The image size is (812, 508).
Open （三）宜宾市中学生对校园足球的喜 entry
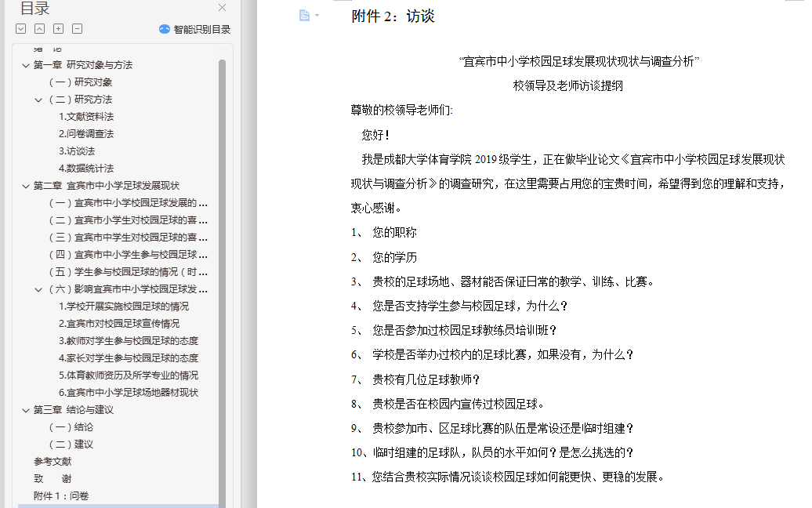click(x=128, y=238)
